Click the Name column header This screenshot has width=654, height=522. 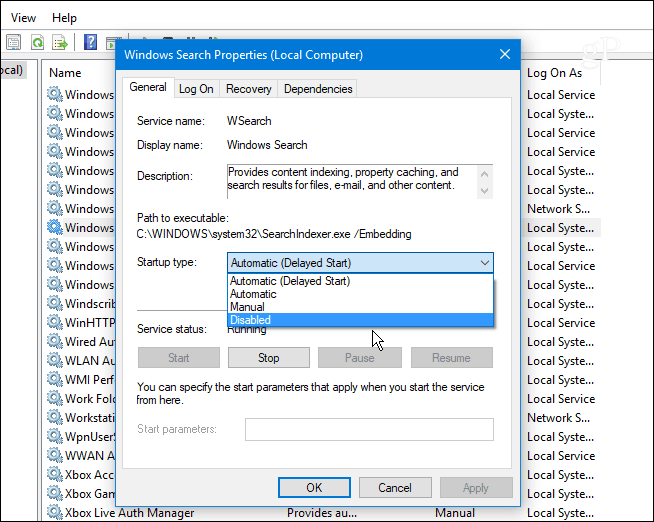click(x=65, y=73)
